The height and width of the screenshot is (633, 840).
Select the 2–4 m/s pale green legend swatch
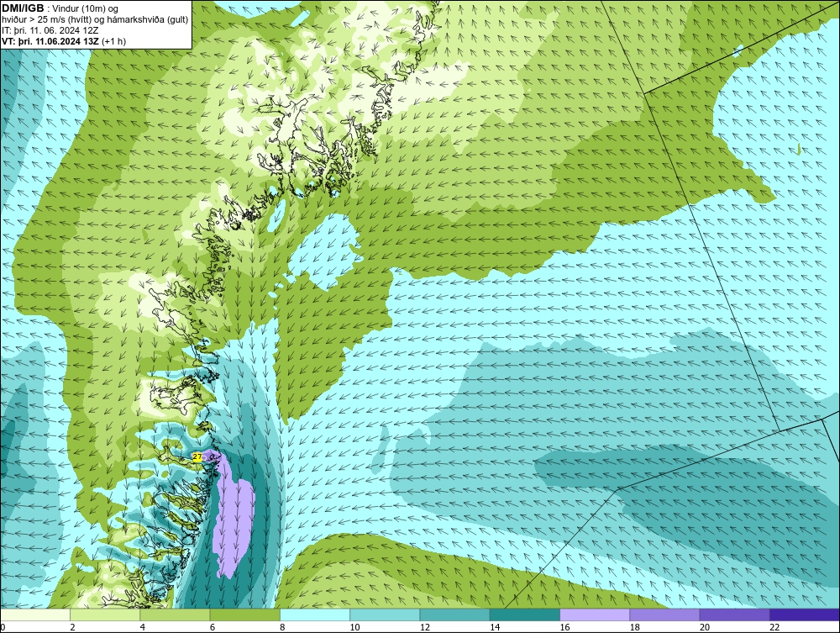(x=105, y=615)
